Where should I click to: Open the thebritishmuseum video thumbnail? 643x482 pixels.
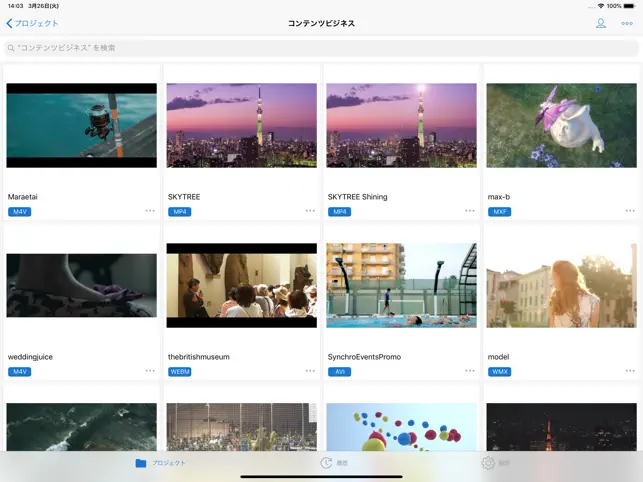click(241, 285)
